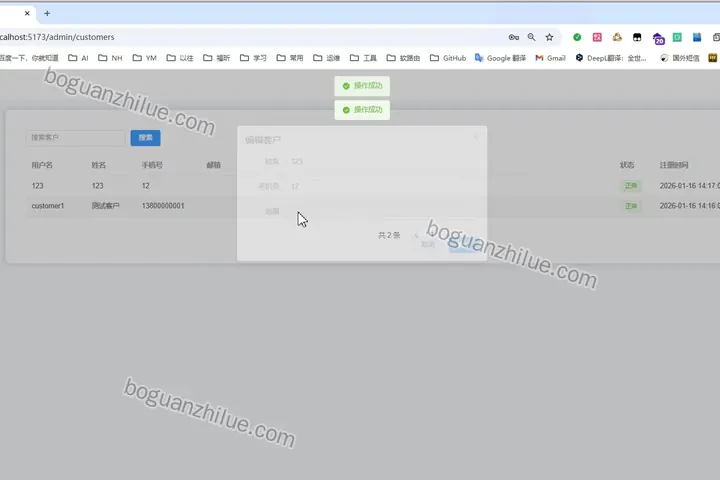Click the pink square extension icon
720x480 pixels.
click(x=597, y=37)
